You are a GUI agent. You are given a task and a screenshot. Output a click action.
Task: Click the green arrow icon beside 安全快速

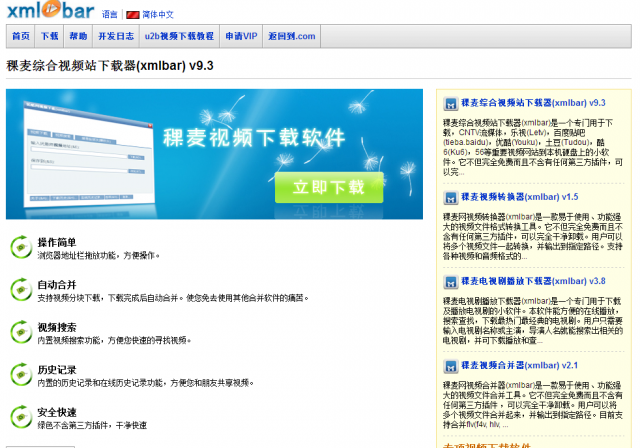21,417
